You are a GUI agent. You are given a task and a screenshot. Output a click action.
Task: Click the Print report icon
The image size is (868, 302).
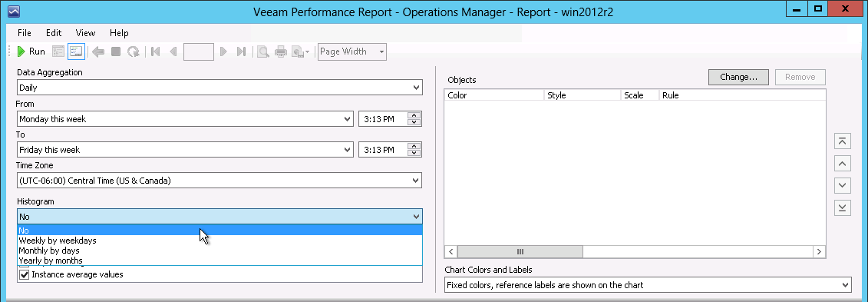[281, 51]
